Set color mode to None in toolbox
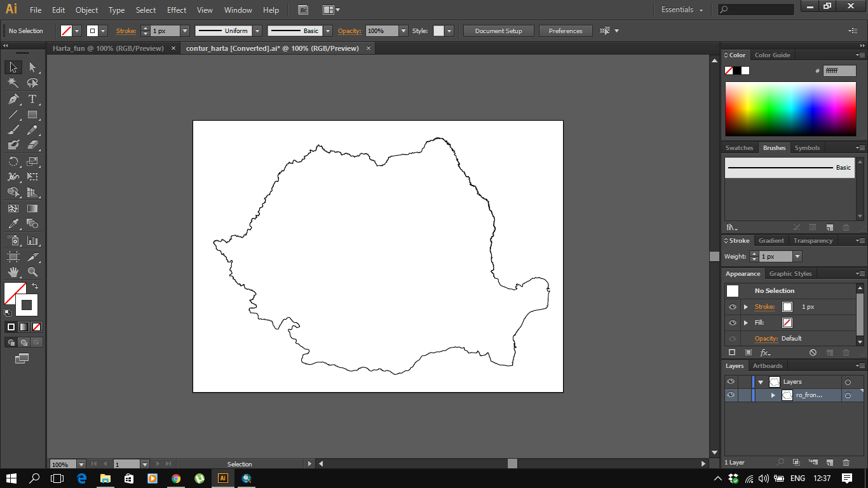This screenshot has height=488, width=868. pos(36,327)
